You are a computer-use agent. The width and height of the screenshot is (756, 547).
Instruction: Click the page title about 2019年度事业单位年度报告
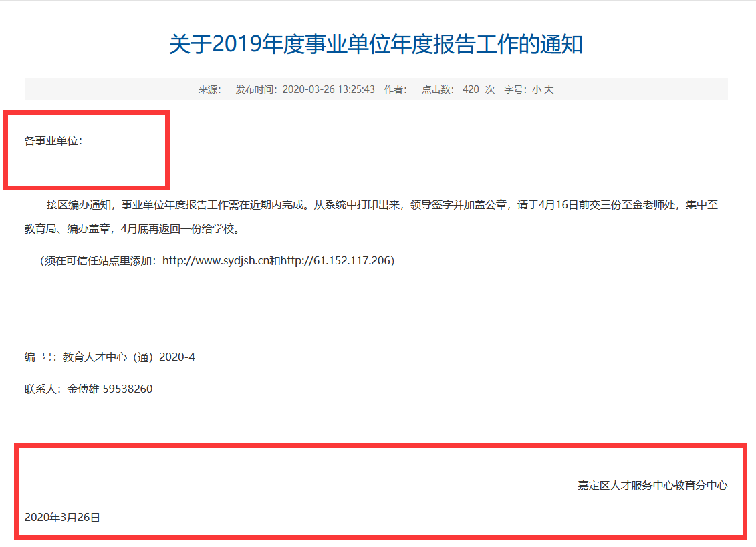pos(376,45)
